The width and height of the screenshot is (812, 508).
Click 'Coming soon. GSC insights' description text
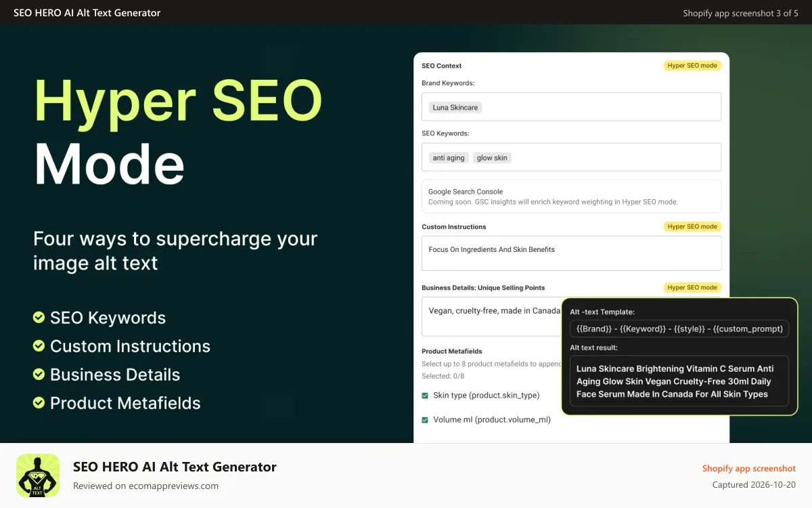coord(553,202)
